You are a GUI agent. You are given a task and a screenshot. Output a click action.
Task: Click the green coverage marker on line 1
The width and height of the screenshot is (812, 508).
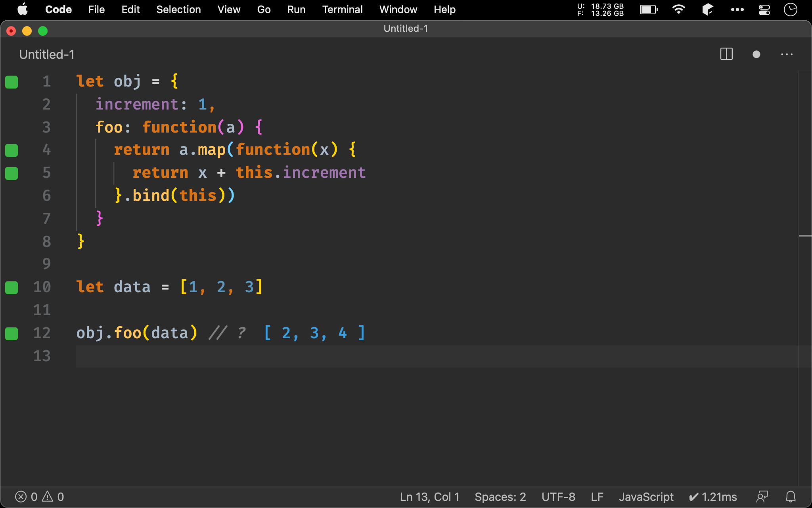(11, 82)
